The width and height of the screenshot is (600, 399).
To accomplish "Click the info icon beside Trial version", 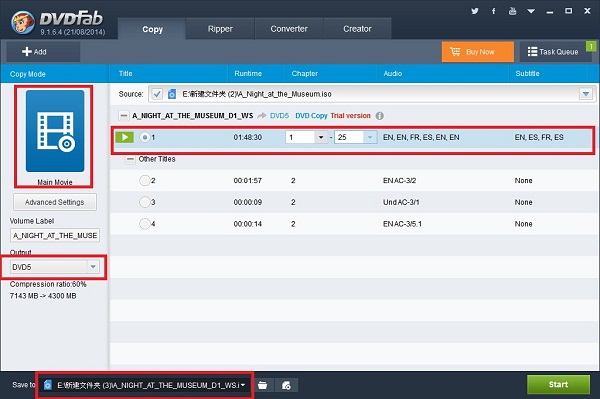I will coord(380,116).
